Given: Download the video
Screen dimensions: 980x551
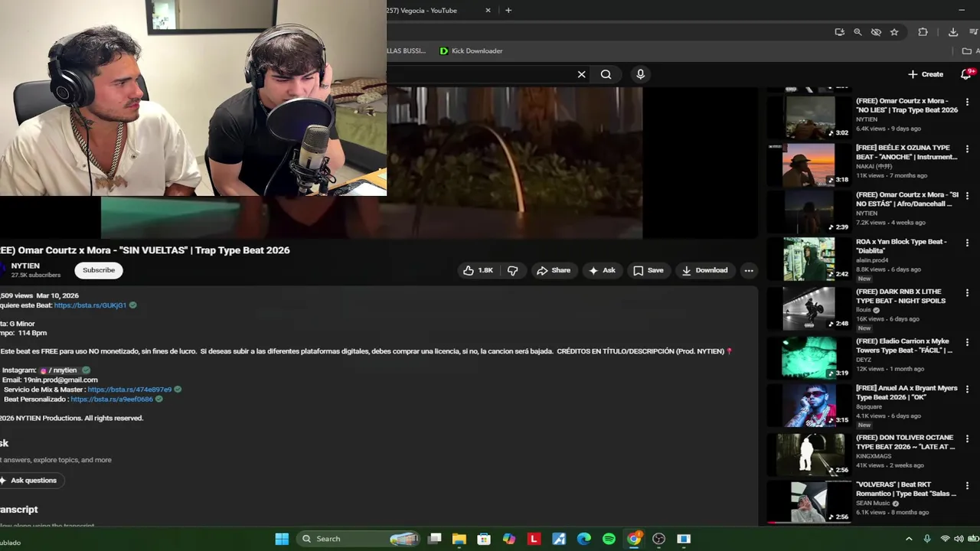Looking at the screenshot, I should click(x=704, y=270).
